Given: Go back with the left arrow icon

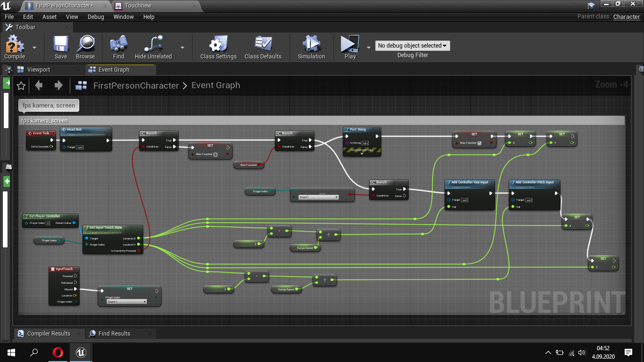Looking at the screenshot, I should (39, 85).
